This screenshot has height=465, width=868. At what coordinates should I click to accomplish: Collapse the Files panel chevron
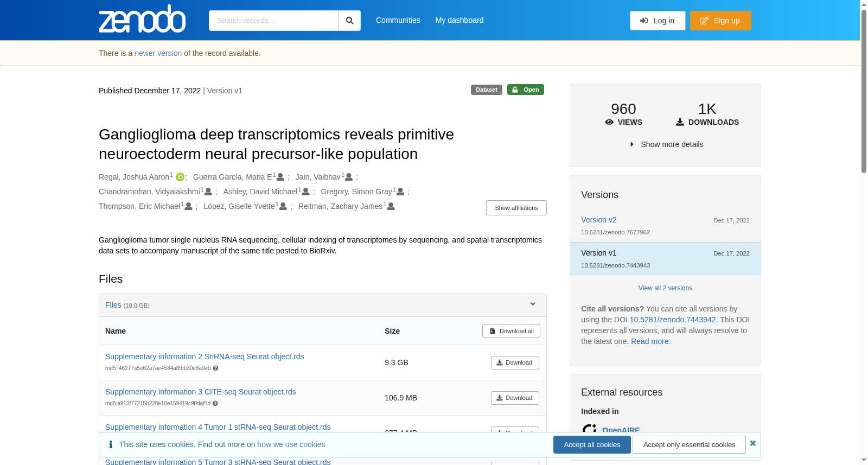(x=533, y=304)
